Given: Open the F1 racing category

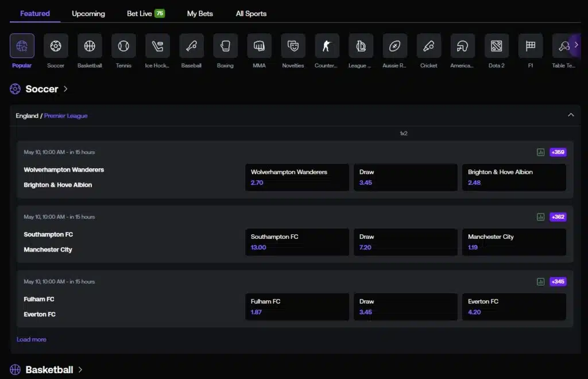Looking at the screenshot, I should pyautogui.click(x=530, y=47).
